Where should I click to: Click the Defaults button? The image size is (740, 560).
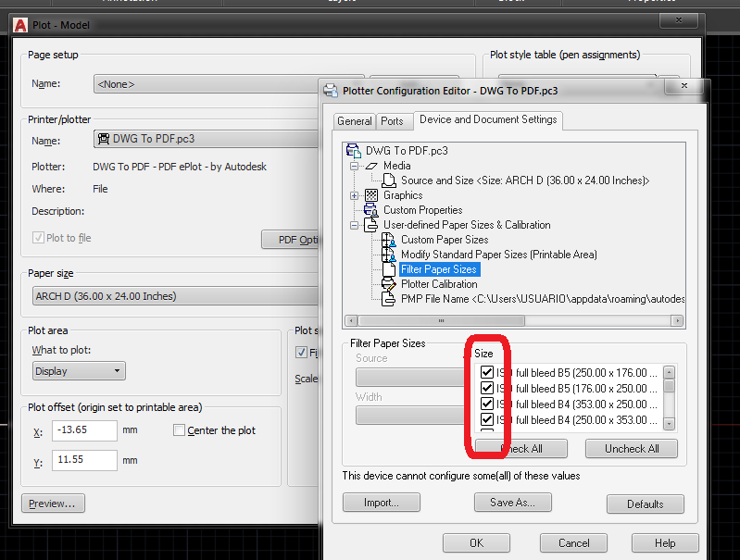coord(646,504)
